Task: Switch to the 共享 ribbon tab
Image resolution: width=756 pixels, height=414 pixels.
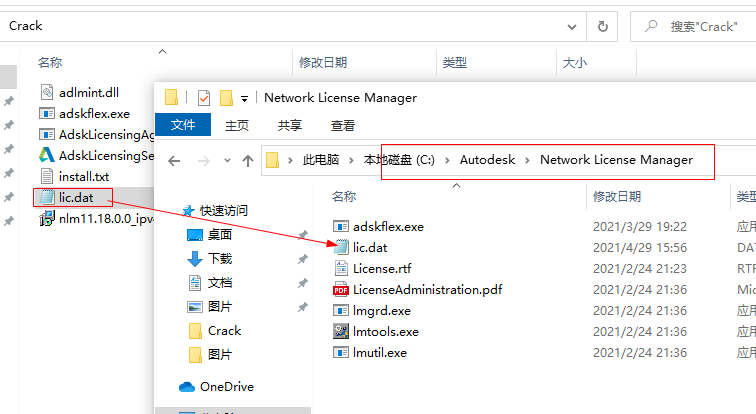Action: point(290,125)
